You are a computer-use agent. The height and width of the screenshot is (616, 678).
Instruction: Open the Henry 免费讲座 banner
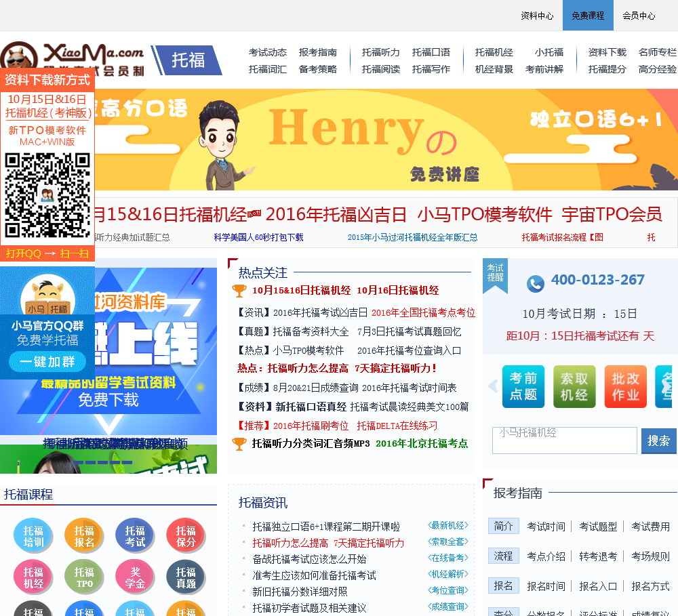(386, 140)
